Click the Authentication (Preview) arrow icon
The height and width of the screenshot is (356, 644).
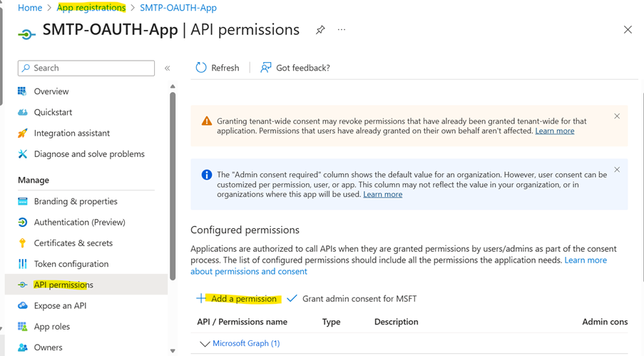click(x=23, y=223)
